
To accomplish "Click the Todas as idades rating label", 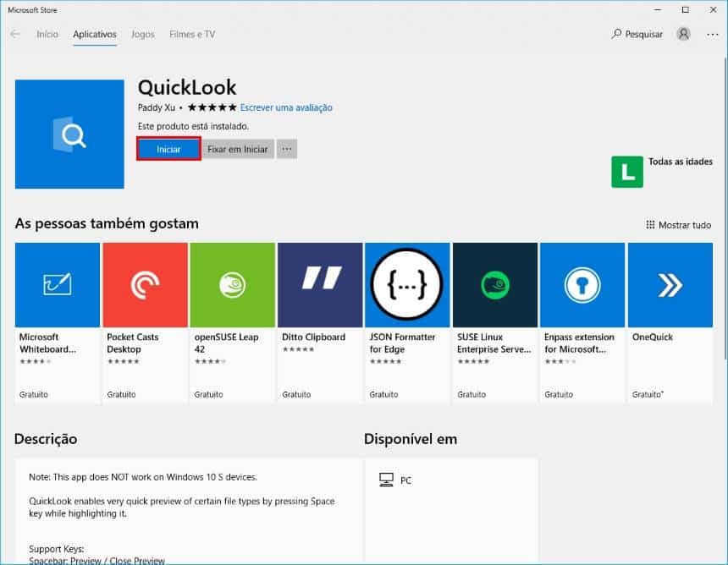I will (681, 162).
